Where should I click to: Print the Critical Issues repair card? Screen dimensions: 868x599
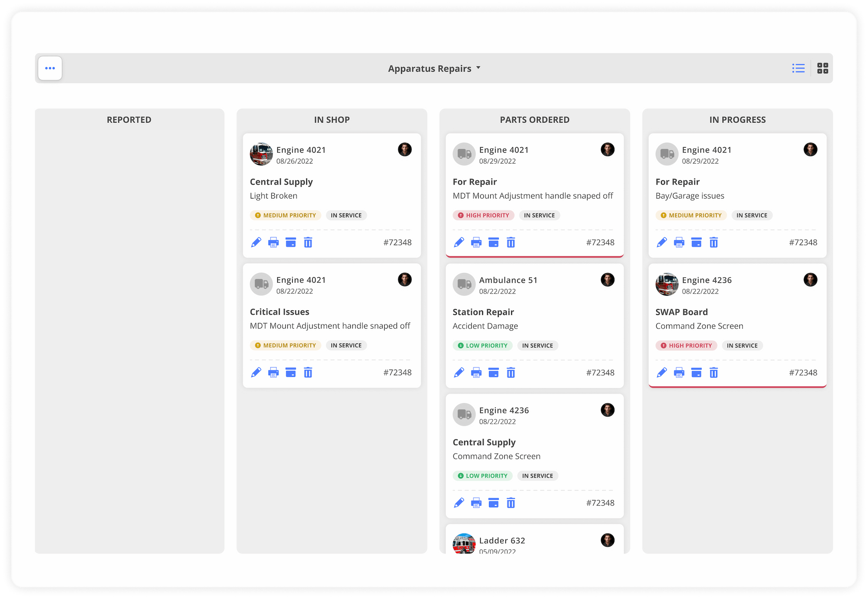coord(273,372)
